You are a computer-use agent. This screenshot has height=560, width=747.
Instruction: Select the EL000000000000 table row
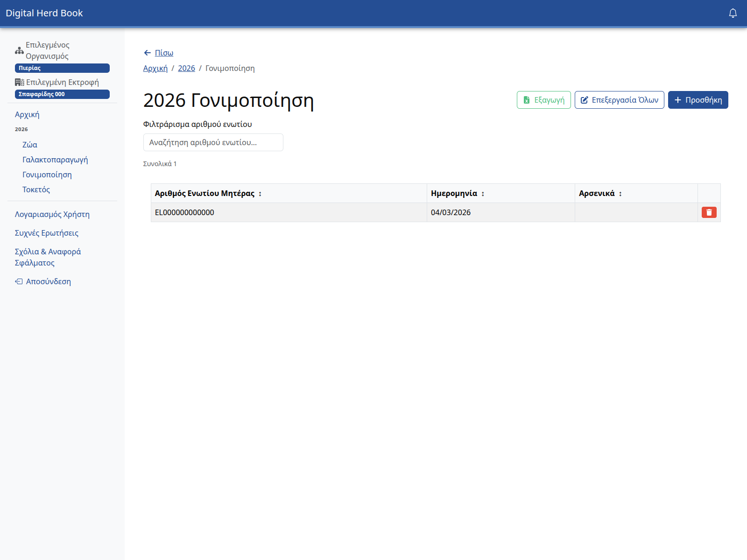(289, 212)
